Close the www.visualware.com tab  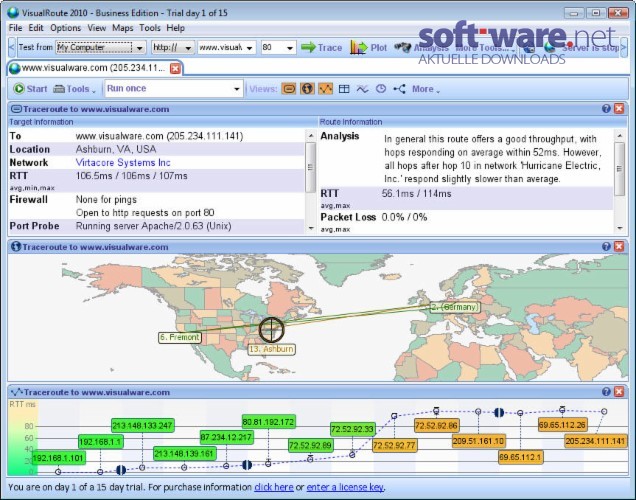[x=175, y=68]
